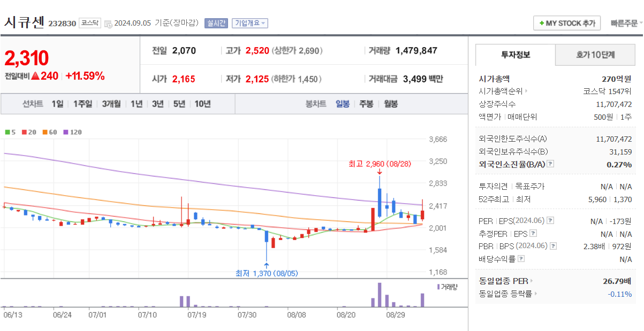Click the 최고 2,960 (08/28) chart marker

tap(380, 164)
